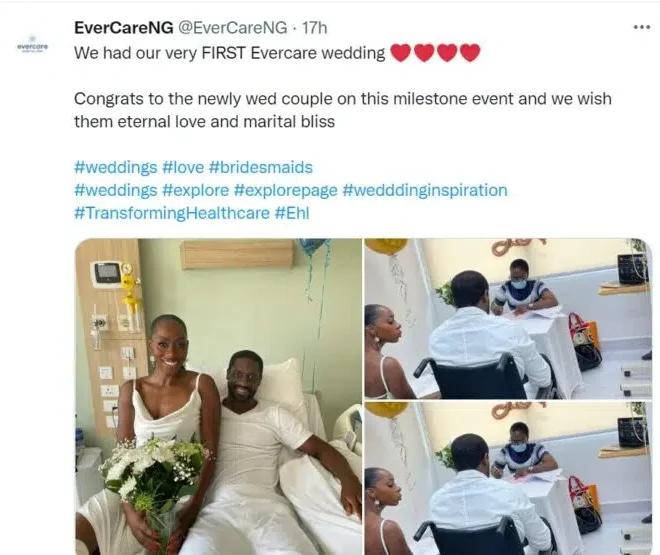Open the bottom-right wheelchair signing photo
660x555 pixels.
pyautogui.click(x=508, y=478)
